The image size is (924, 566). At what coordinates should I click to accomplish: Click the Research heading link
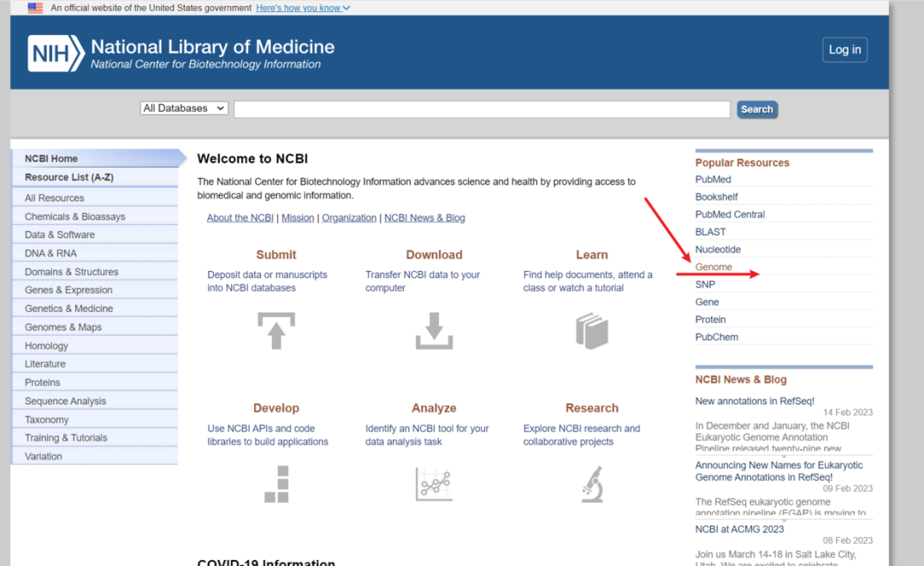[x=592, y=408]
